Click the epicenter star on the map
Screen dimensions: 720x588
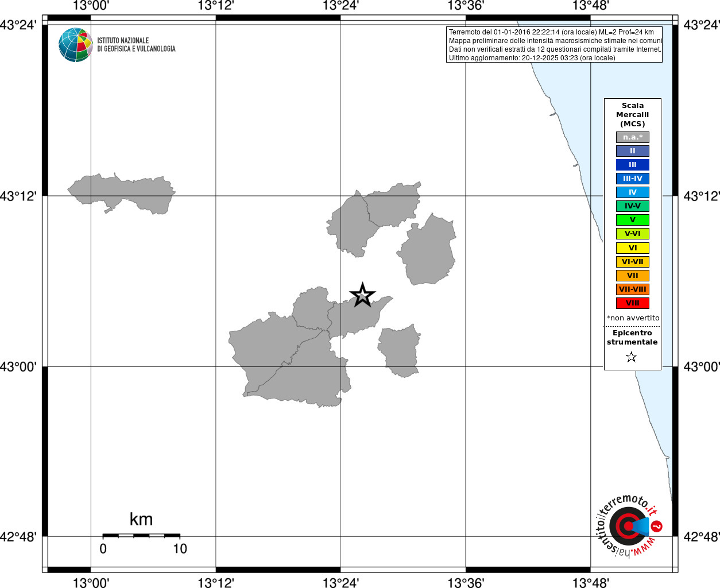tap(362, 295)
